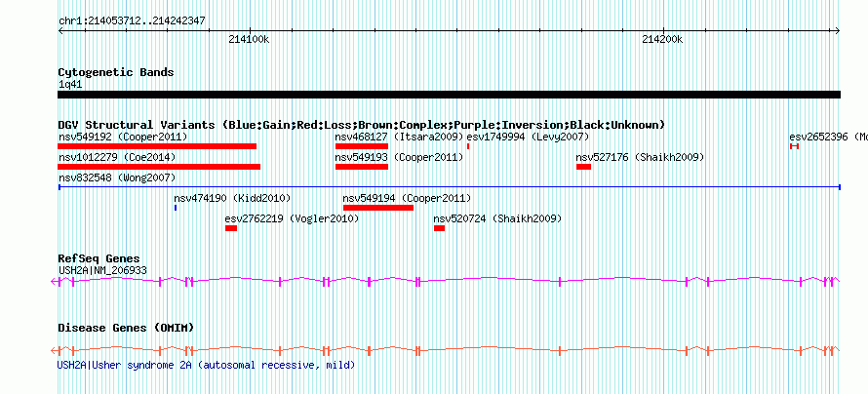
Task: Click the right arrowhead of the coordinate ruler
Action: (x=838, y=30)
